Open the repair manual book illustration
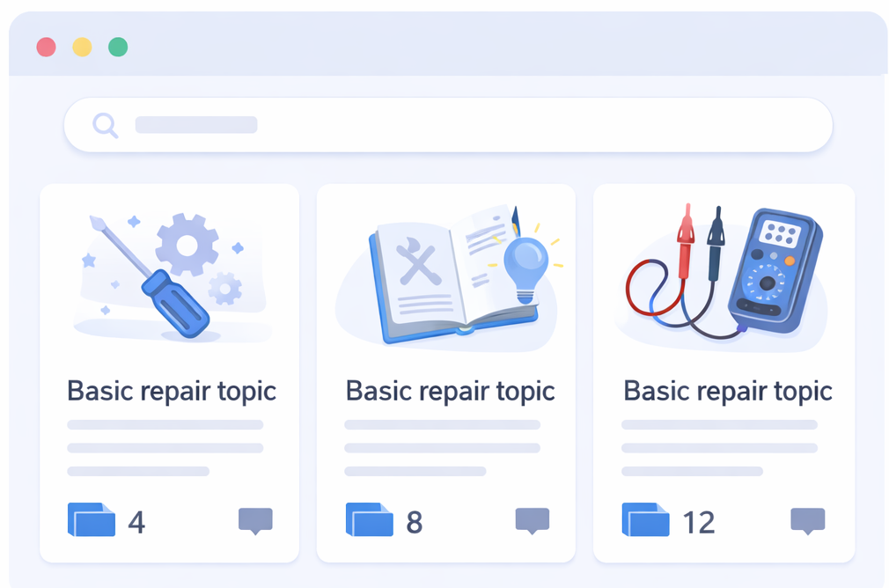 point(449,275)
